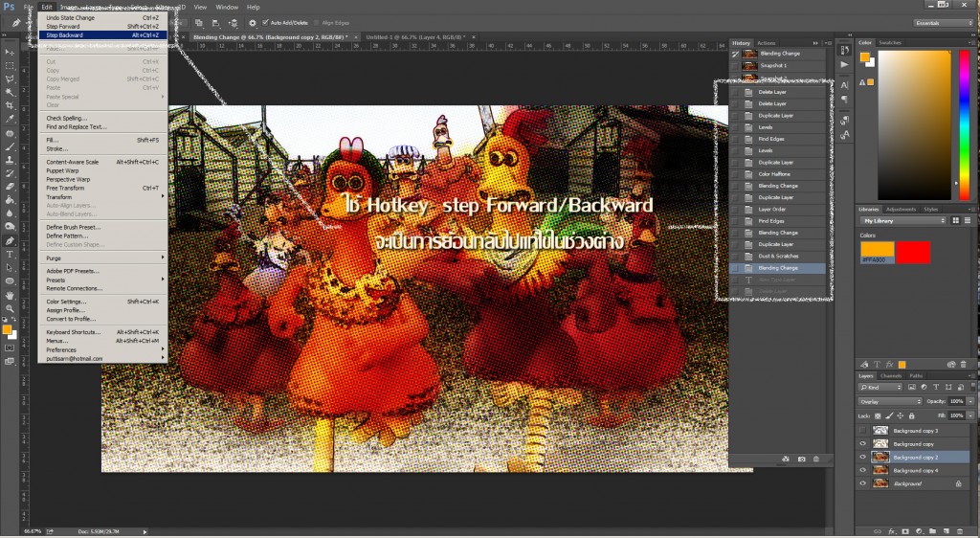This screenshot has height=538, width=980.
Task: Expand Preferences submenu
Action: click(x=103, y=350)
